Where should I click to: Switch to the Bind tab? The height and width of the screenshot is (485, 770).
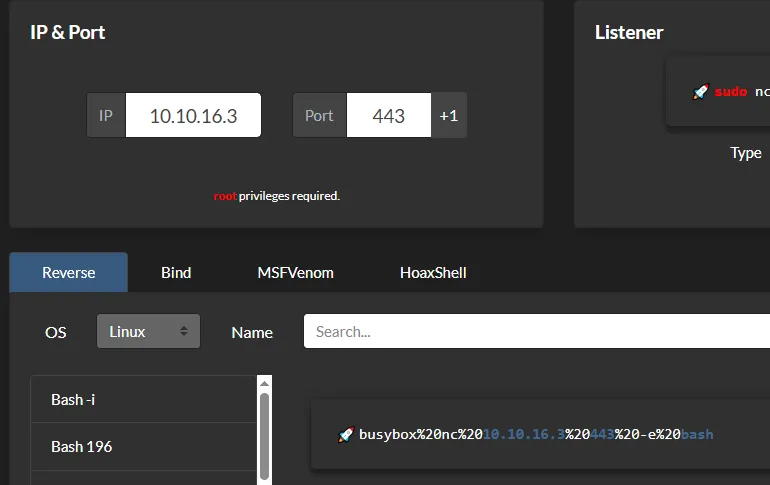coord(176,272)
